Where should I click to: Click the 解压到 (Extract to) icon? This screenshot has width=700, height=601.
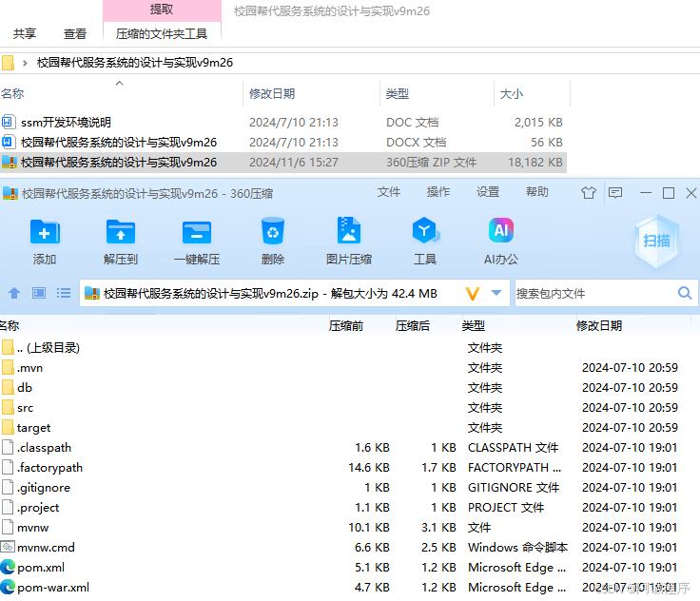point(121,232)
